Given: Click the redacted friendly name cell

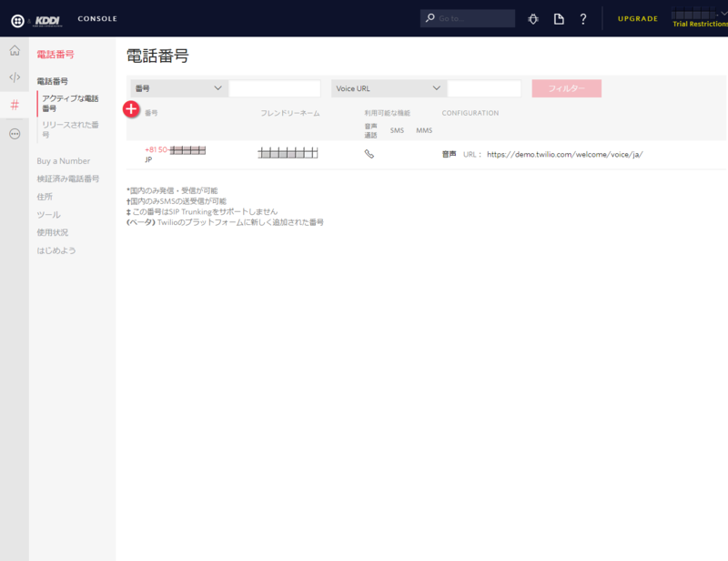Looking at the screenshot, I should tap(288, 152).
